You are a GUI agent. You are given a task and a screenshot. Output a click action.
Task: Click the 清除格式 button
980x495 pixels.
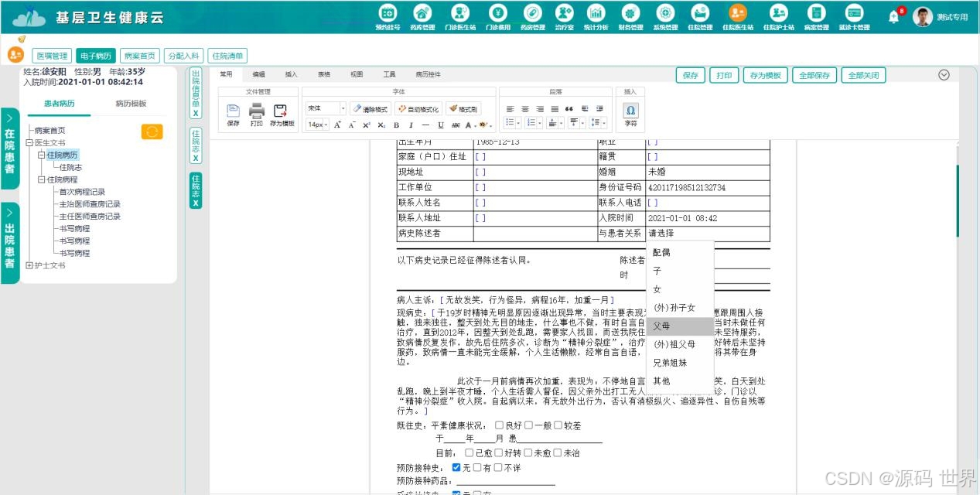coord(370,109)
